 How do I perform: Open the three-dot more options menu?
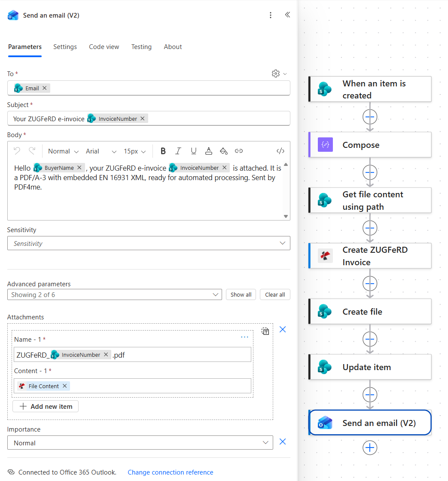point(270,15)
